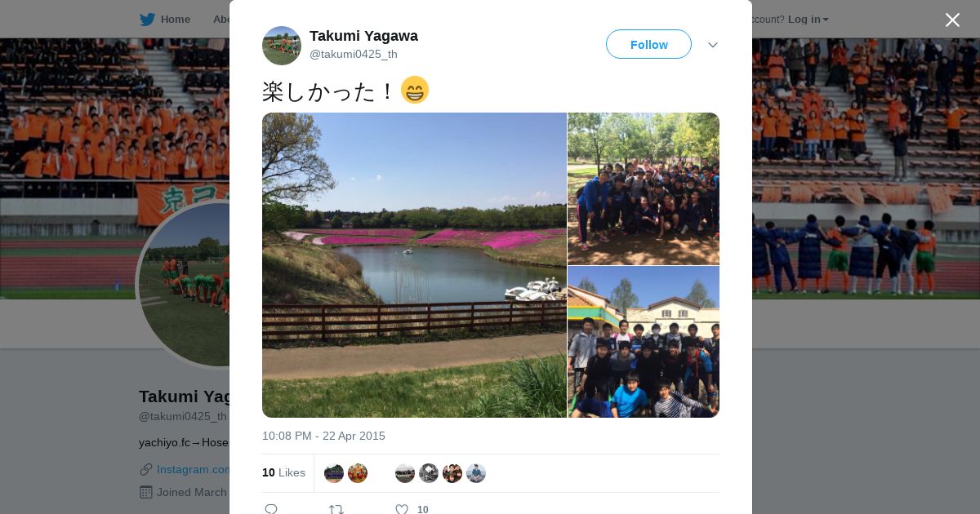View the 10 Likes list
980x514 pixels.
[x=283, y=472]
